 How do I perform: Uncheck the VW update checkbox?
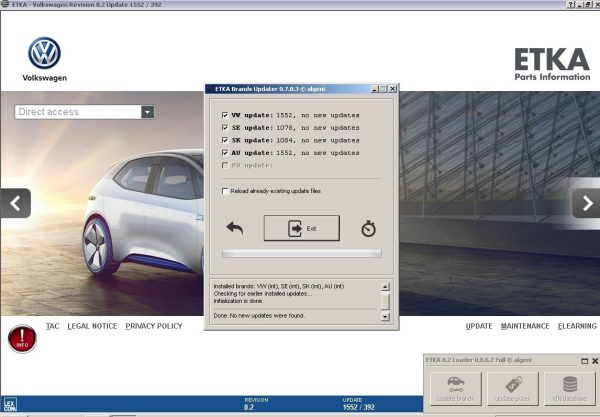225,115
